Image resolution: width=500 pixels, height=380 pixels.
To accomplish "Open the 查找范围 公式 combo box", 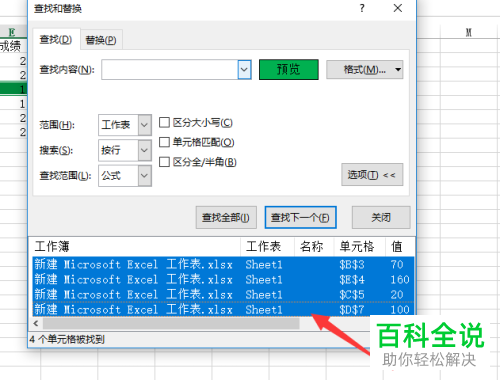I will pyautogui.click(x=125, y=175).
